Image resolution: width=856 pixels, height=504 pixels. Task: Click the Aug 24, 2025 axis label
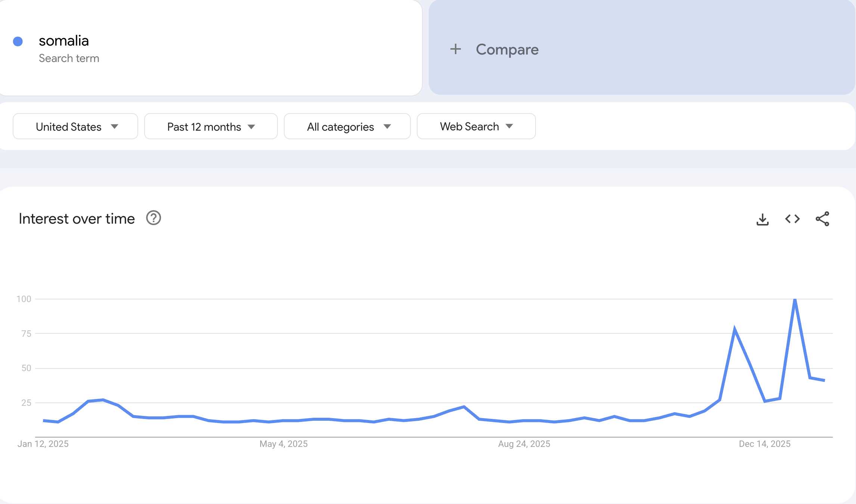point(524,444)
